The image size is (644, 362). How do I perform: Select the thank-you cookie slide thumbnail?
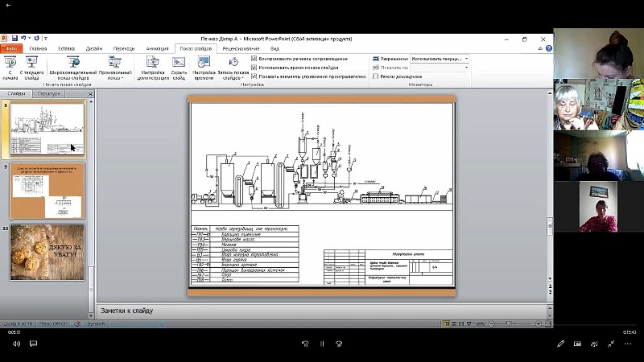point(47,252)
